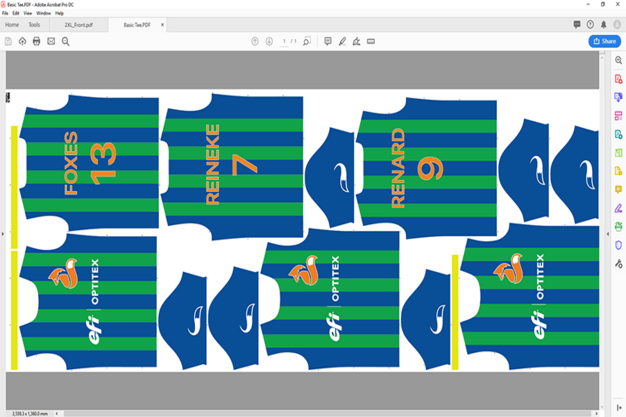Viewport: 626px width, 417px height.
Task: Switch to the 2XL_Front.pdf tab
Action: [x=79, y=24]
